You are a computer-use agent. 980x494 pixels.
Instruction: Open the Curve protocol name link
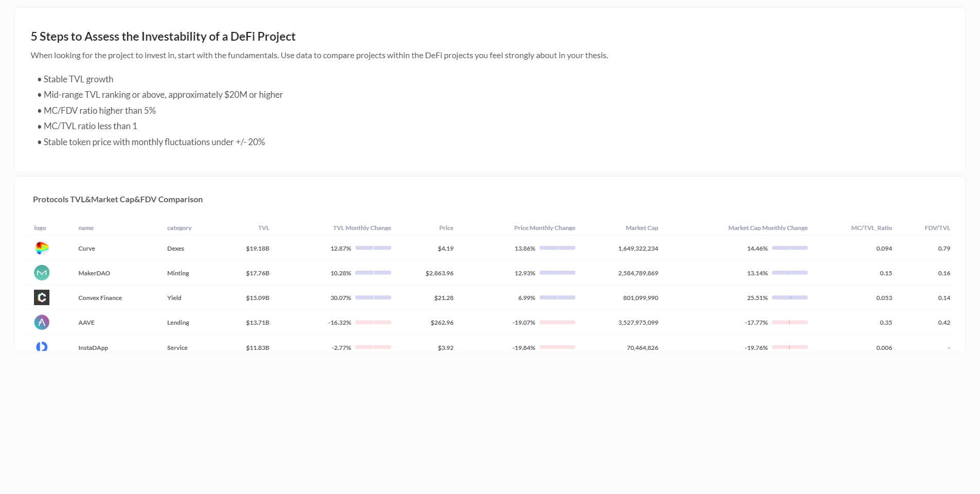click(87, 248)
